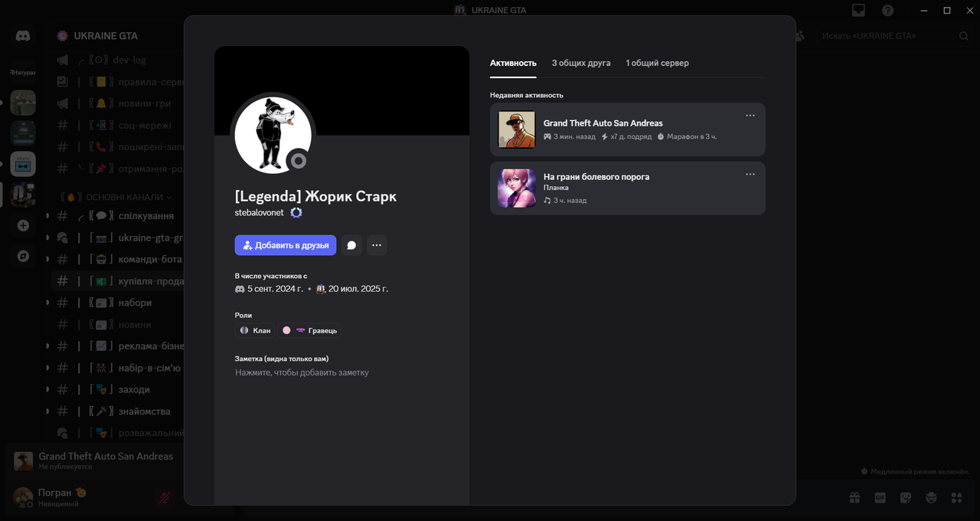The image size is (980, 521).
Task: Click Добавить в друзья button
Action: pyautogui.click(x=286, y=245)
